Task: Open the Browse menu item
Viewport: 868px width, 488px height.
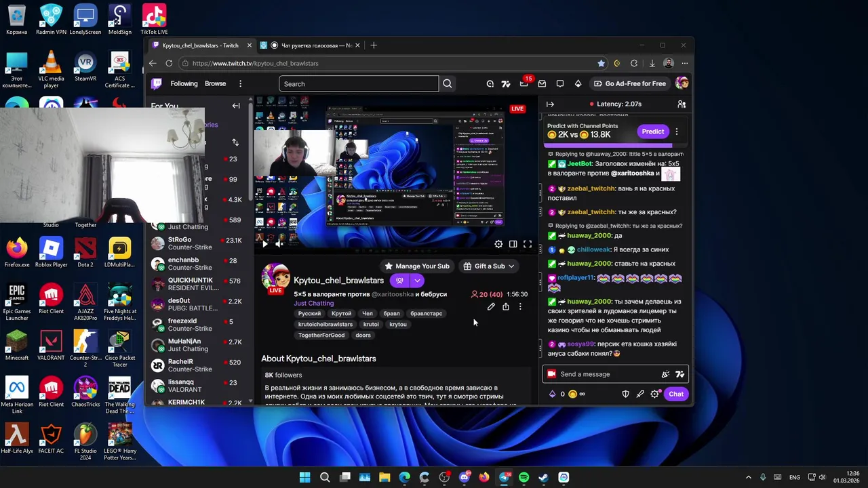Action: 215,83
